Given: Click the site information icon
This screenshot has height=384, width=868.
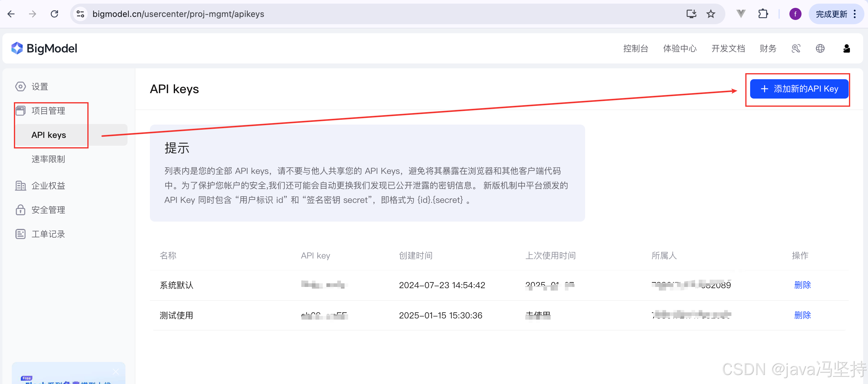Looking at the screenshot, I should pyautogui.click(x=80, y=14).
